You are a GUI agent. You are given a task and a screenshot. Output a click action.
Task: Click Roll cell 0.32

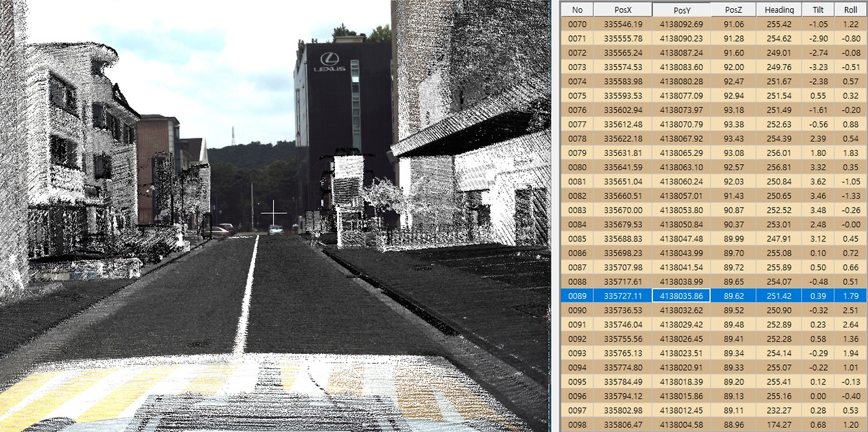(850, 95)
